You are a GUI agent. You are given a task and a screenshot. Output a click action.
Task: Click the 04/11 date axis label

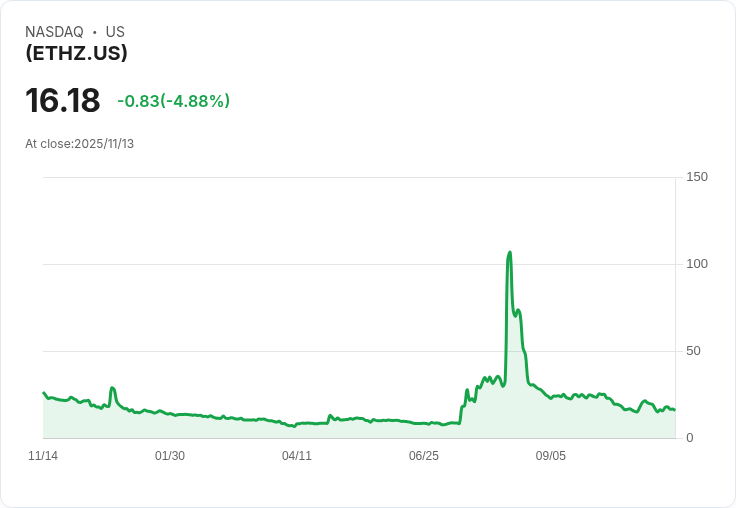[297, 456]
